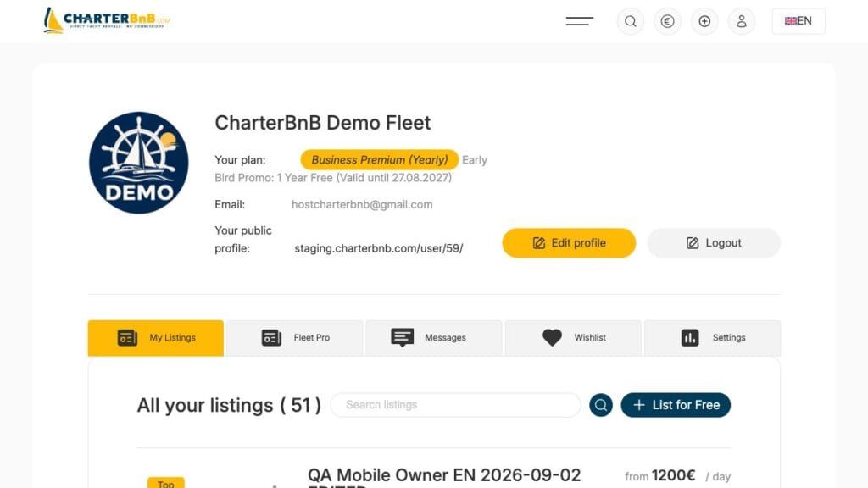This screenshot has height=488, width=868.
Task: Open the hamburger menu
Action: pyautogui.click(x=579, y=21)
